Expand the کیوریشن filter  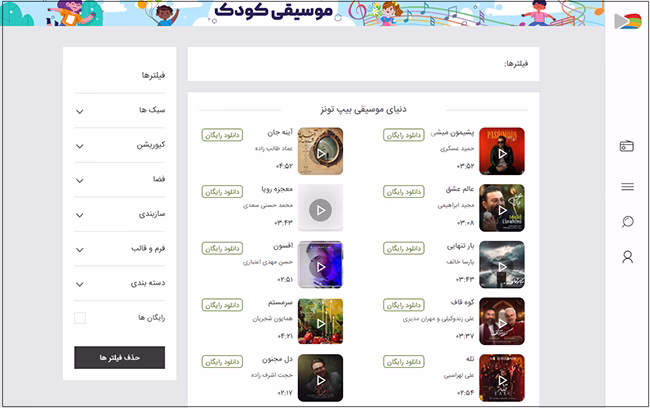pyautogui.click(x=120, y=145)
